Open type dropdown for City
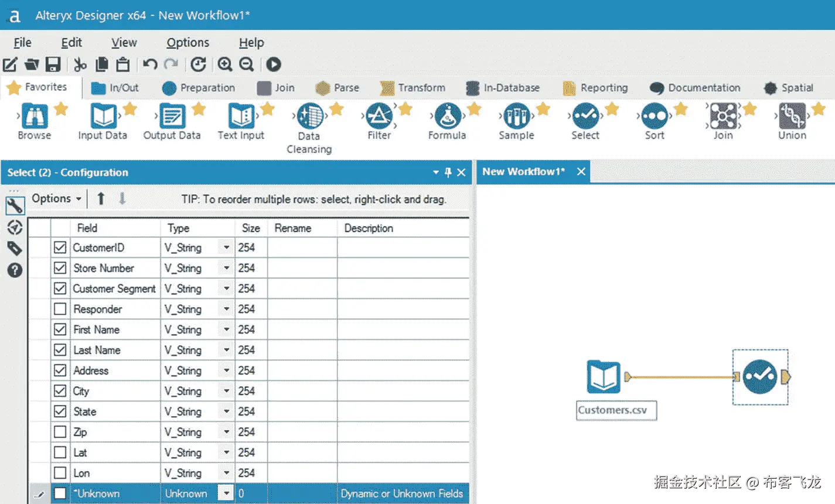Viewport: 835px width, 504px height. tap(226, 391)
